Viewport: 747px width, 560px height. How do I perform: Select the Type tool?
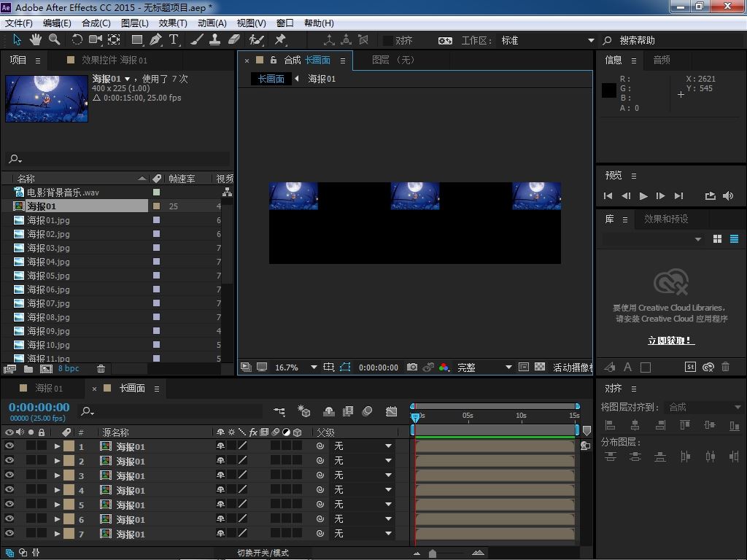click(x=174, y=40)
